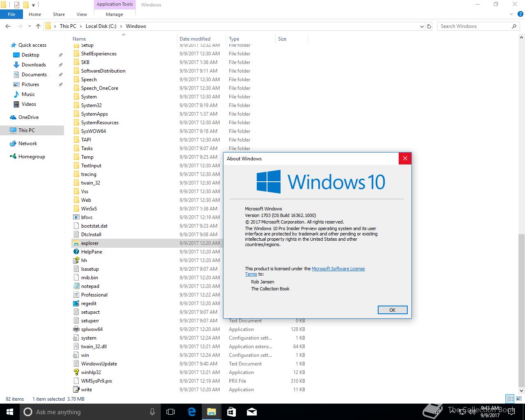The width and height of the screenshot is (525, 420).
Task: Click the Start button on taskbar
Action: point(10,412)
